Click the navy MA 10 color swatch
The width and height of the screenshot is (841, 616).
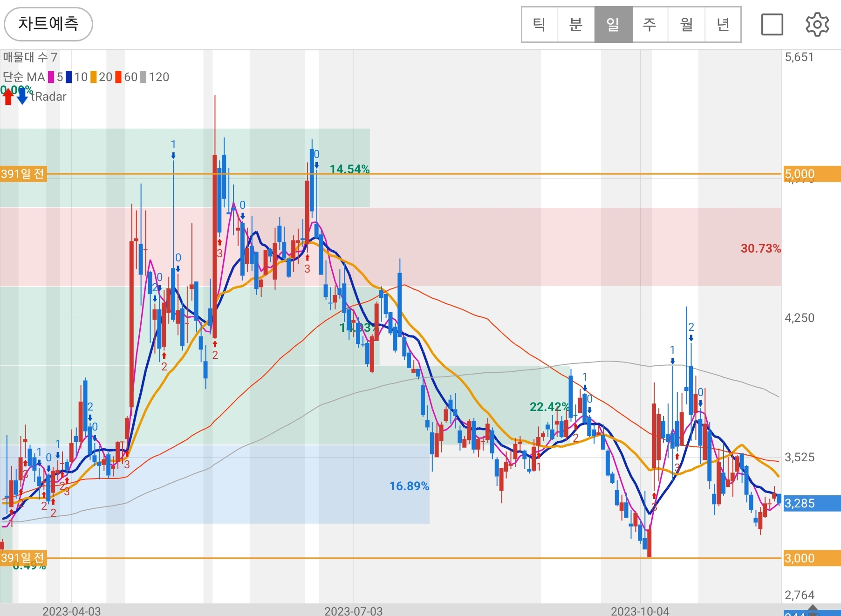click(69, 77)
